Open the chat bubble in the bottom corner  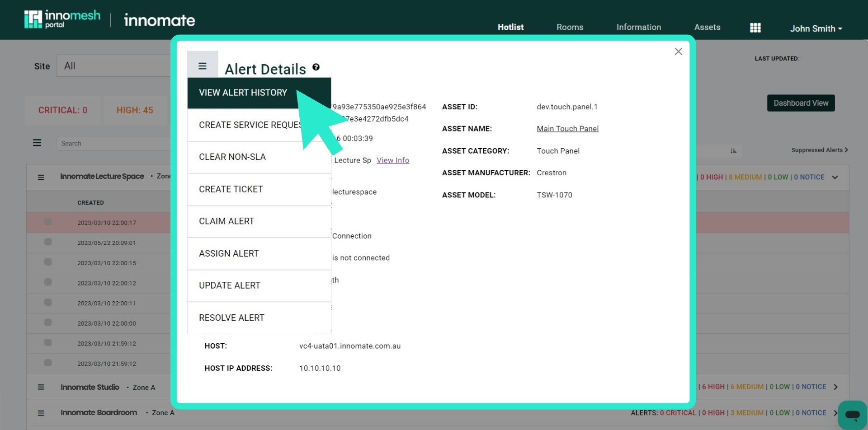pos(852,415)
